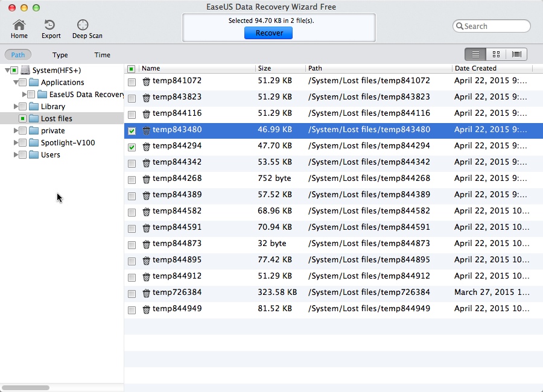The width and height of the screenshot is (543, 392).
Task: Click the Recover button
Action: pyautogui.click(x=268, y=33)
